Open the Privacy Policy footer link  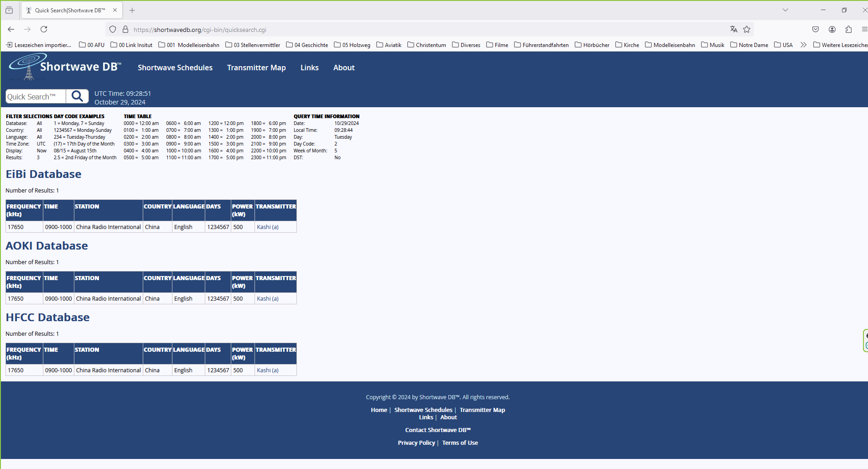(x=416, y=443)
